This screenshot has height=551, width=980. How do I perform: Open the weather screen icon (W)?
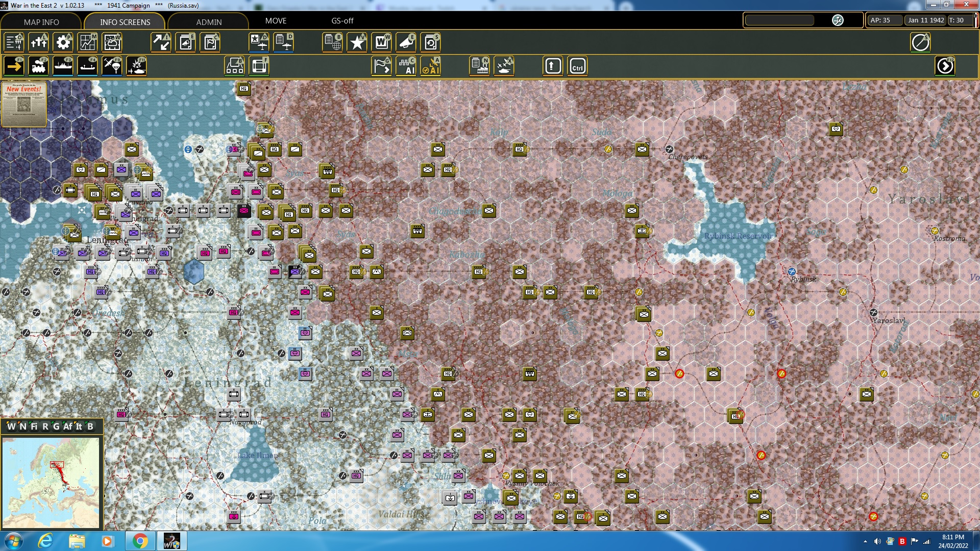[112, 42]
